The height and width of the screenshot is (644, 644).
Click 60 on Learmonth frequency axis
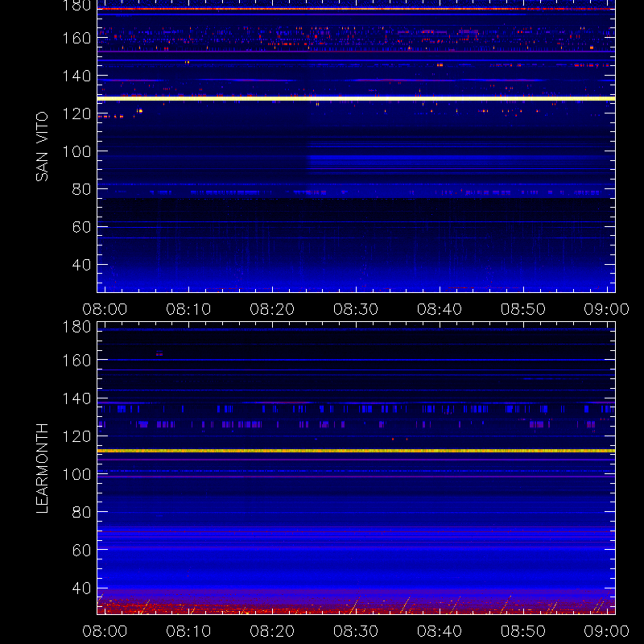[x=81, y=550]
